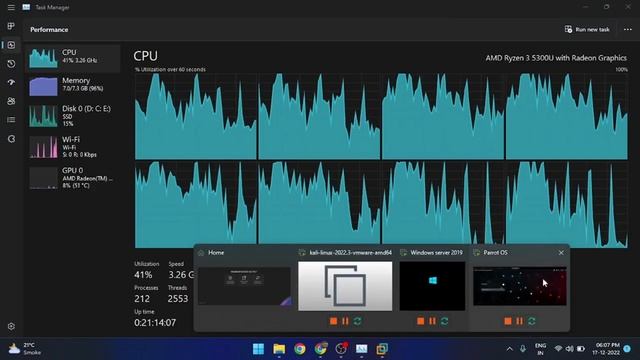Image resolution: width=640 pixels, height=360 pixels.
Task: Pause the kali-linux virtual machine
Action: 345,321
